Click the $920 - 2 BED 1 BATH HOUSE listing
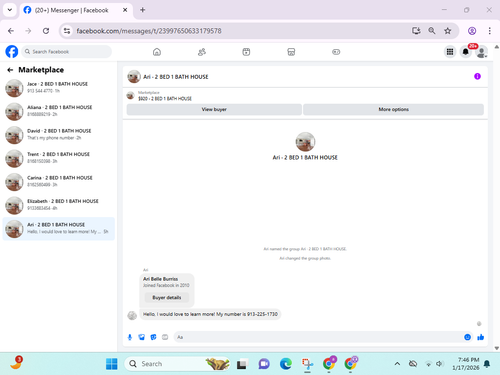This screenshot has height=375, width=500. (x=165, y=99)
